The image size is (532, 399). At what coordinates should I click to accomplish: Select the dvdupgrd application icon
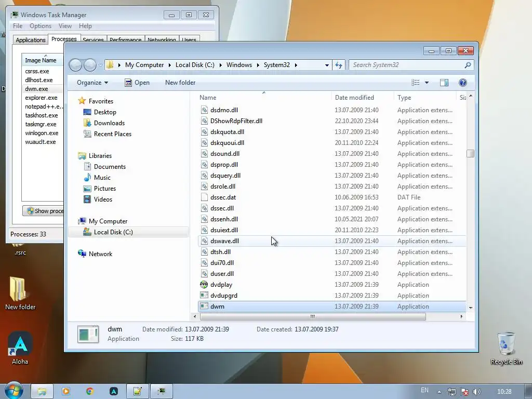204,295
